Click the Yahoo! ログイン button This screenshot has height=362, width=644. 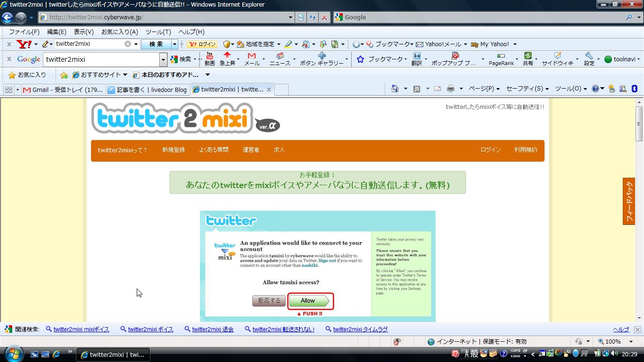[202, 44]
